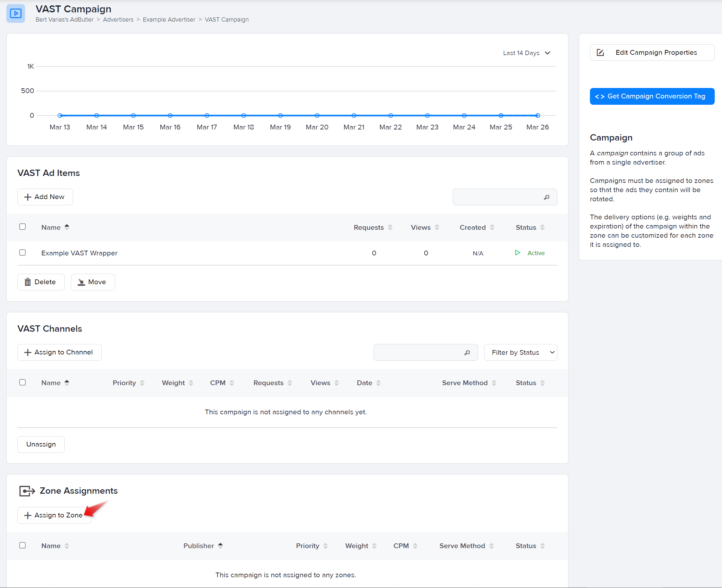Click Get Campaign Conversion Tag button
Viewport: 722px width, 588px height.
(652, 96)
